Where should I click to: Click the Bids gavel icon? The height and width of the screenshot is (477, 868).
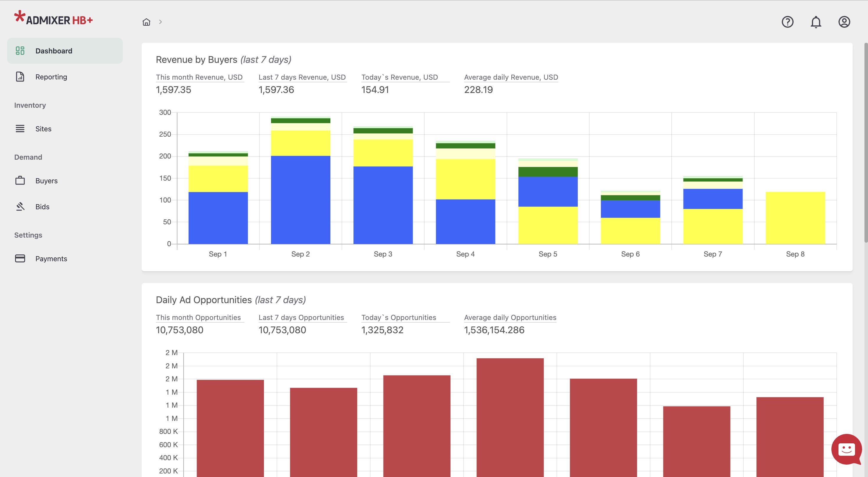[20, 207]
